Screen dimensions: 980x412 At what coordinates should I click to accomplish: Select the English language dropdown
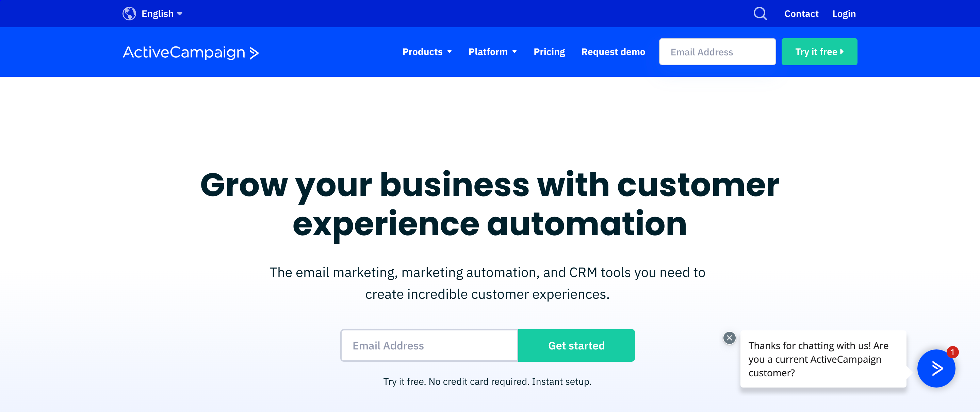coord(153,14)
